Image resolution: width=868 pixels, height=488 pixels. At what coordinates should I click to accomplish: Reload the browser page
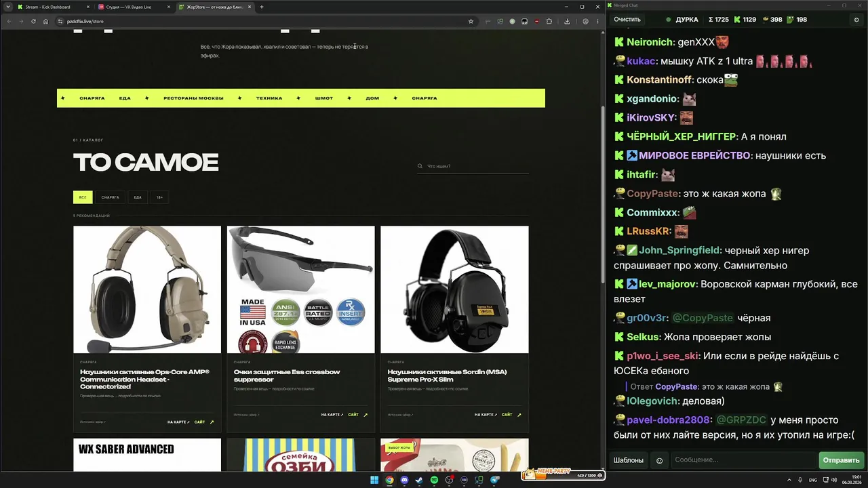[33, 21]
